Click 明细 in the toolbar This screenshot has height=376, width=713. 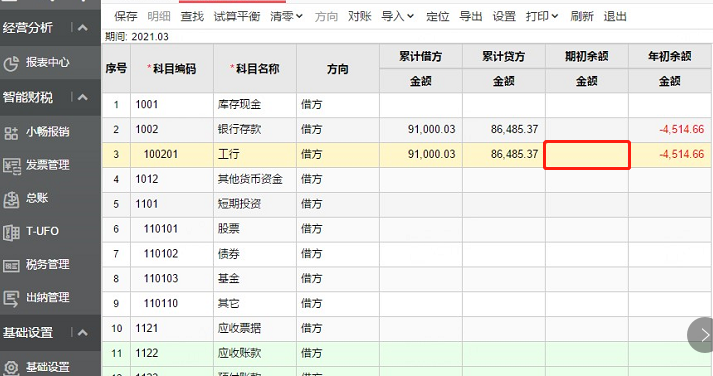[159, 16]
